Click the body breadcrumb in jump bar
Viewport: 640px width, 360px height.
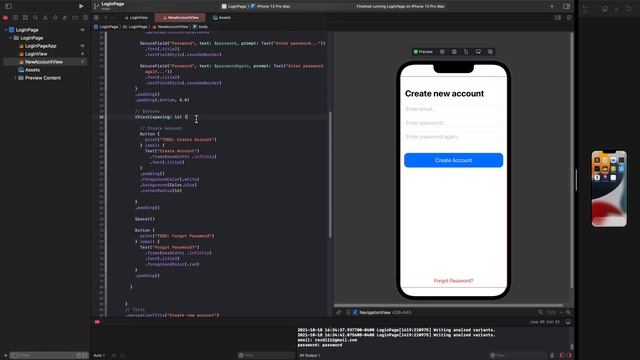pos(200,27)
